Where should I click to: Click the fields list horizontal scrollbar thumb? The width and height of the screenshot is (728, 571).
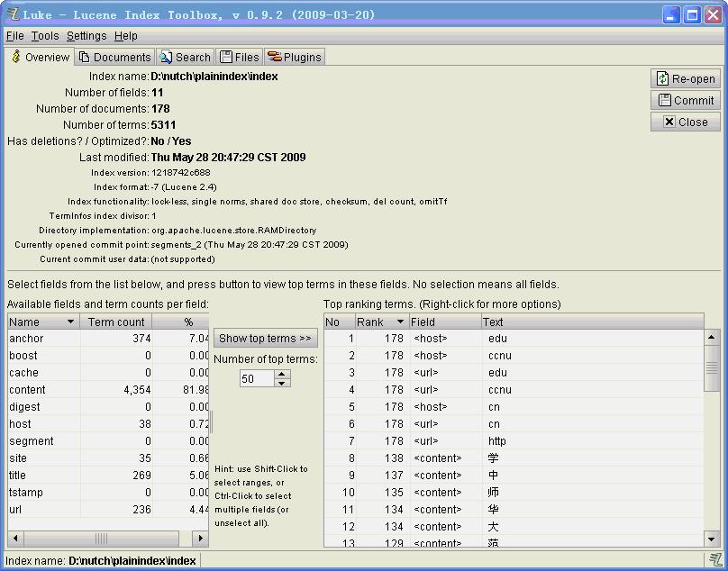[101, 539]
